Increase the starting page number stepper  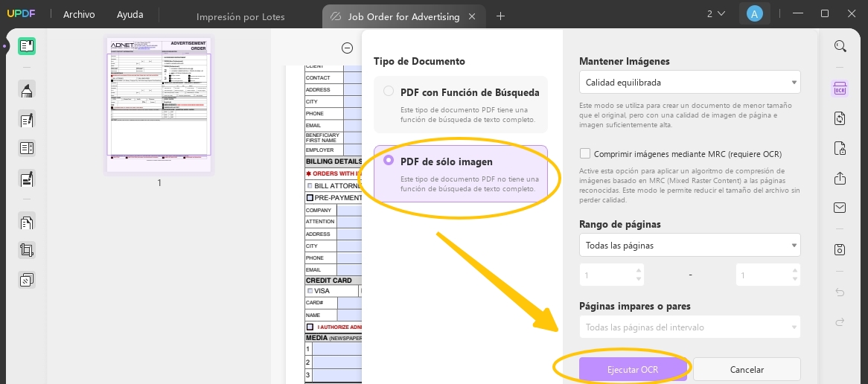[x=639, y=271]
